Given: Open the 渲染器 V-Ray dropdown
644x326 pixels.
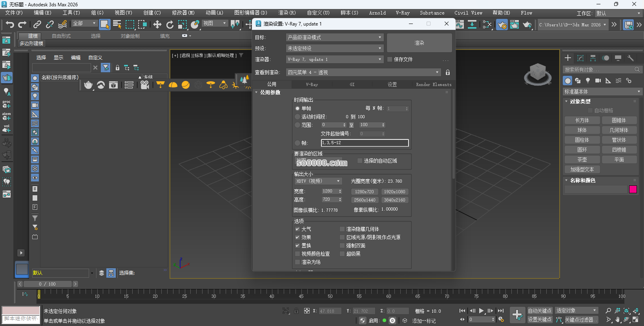Looking at the screenshot, I should click(x=335, y=59).
